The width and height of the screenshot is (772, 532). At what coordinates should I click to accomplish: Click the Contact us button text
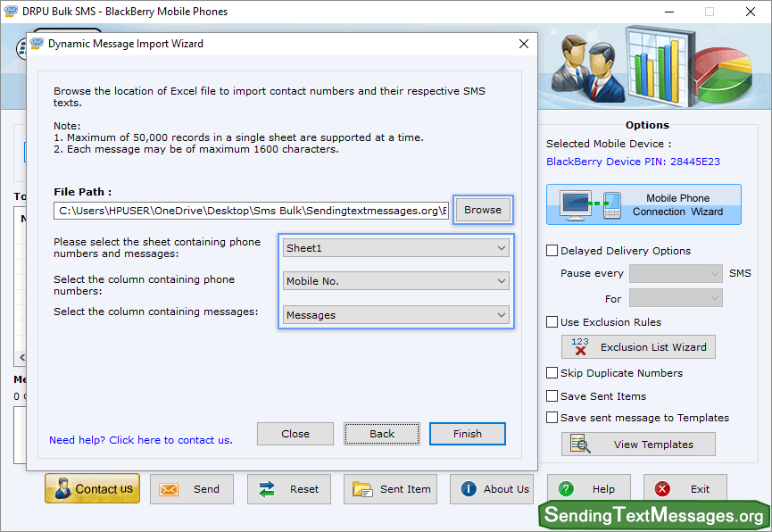click(104, 488)
